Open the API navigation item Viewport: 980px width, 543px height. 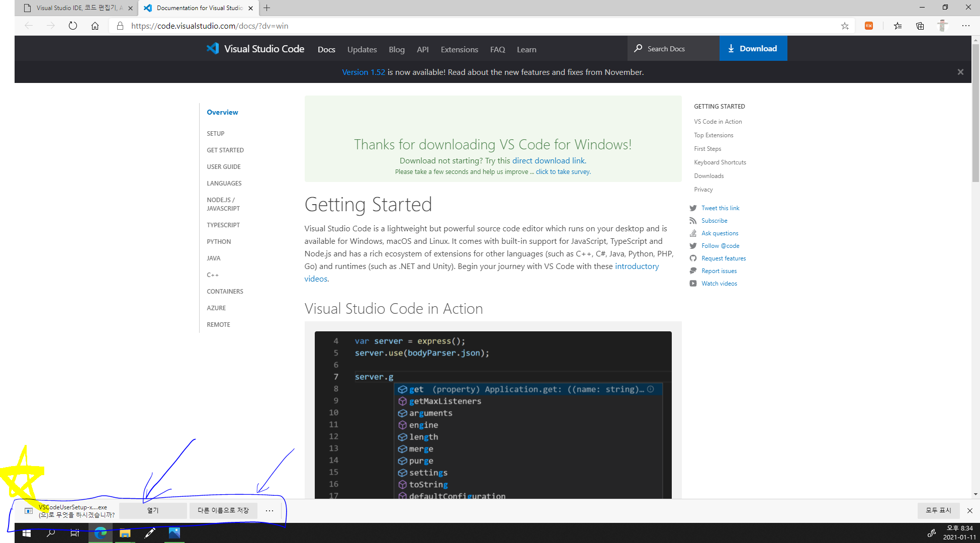coord(423,49)
